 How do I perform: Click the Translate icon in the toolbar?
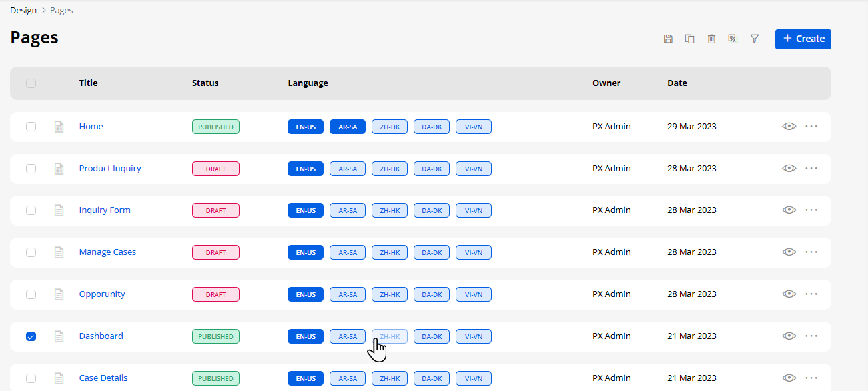point(733,39)
